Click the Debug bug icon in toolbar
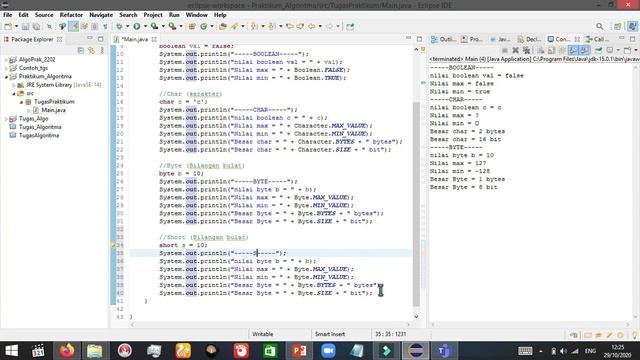Screen dimensions: 640x360 [119, 27]
